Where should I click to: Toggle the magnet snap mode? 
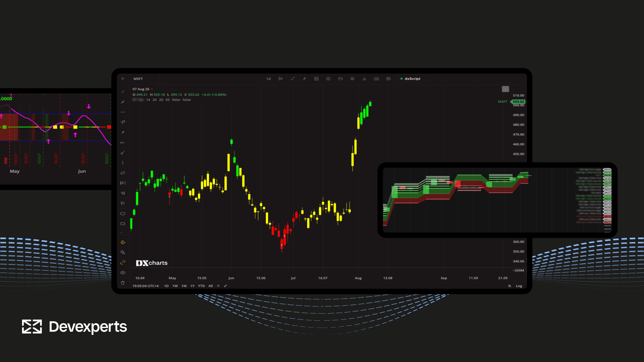tap(123, 242)
